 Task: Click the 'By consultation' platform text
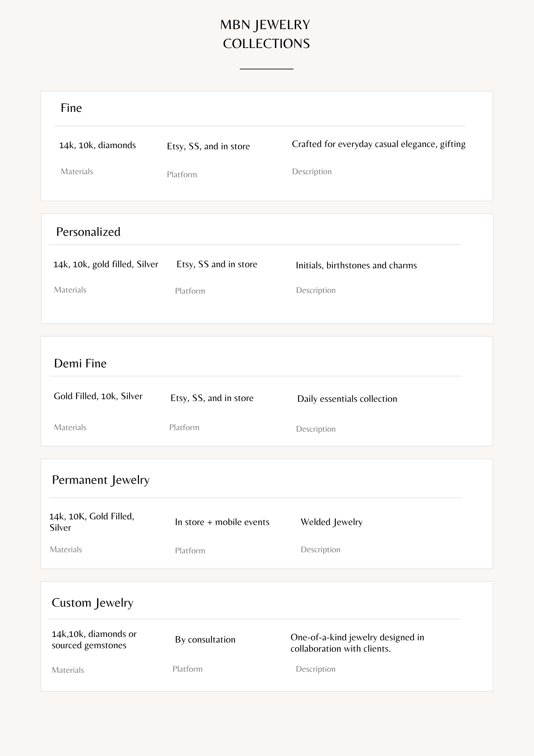pyautogui.click(x=205, y=640)
